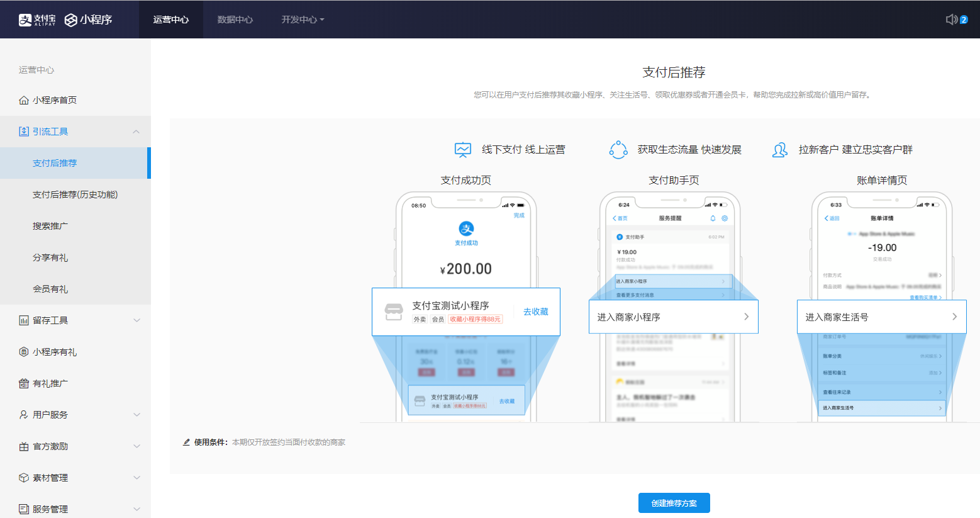
Task: Click the 素材管理 cube icon
Action: pyautogui.click(x=24, y=478)
